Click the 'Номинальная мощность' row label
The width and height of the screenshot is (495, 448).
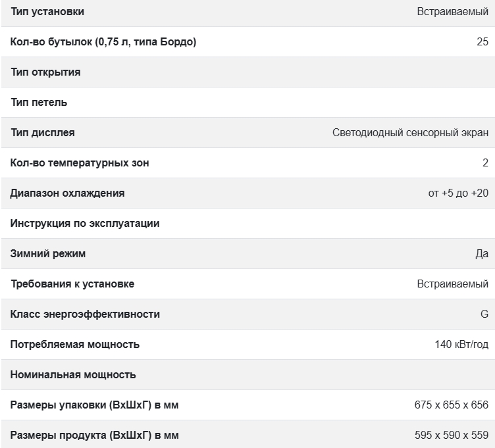(73, 375)
